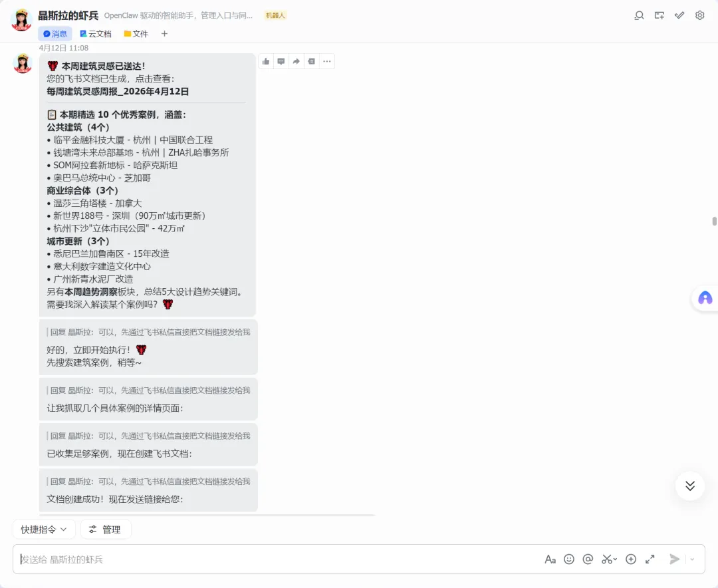718x588 pixels.
Task: Click the 管理 button
Action: 105,529
